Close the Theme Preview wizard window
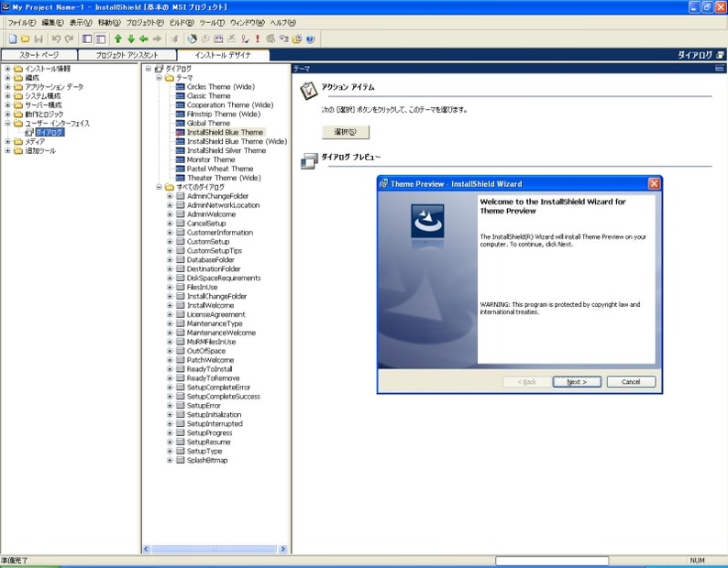 click(x=654, y=184)
